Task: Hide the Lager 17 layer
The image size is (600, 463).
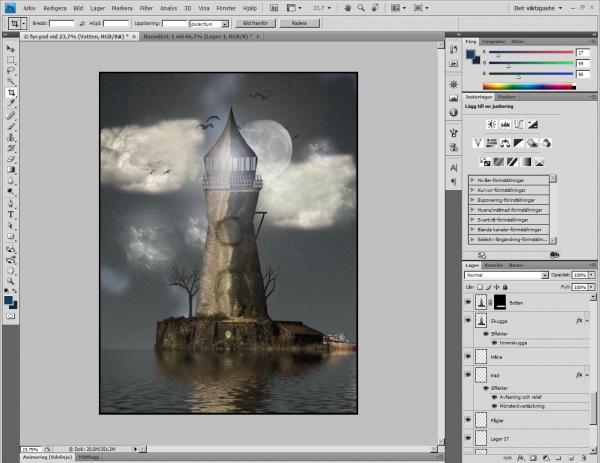Action: pos(468,438)
